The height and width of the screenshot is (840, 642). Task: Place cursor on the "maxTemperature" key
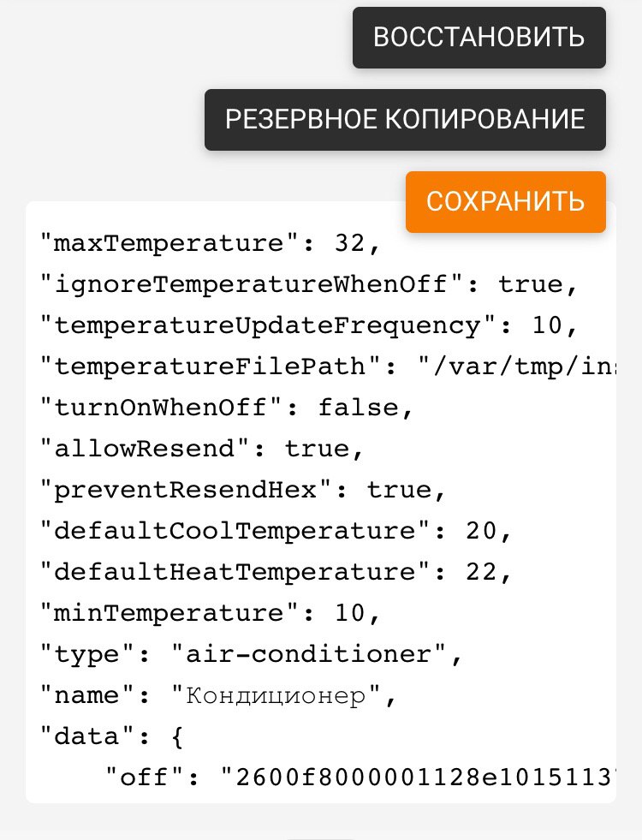click(162, 243)
